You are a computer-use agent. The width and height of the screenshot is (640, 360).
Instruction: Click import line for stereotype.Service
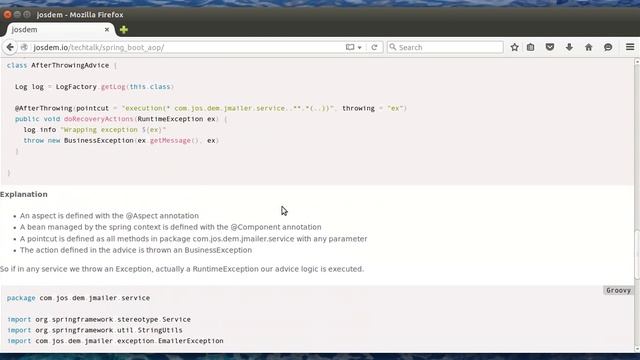point(99,319)
